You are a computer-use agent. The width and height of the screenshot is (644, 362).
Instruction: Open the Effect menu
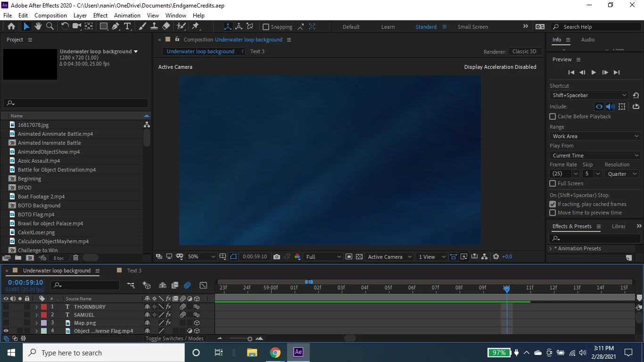click(x=100, y=15)
